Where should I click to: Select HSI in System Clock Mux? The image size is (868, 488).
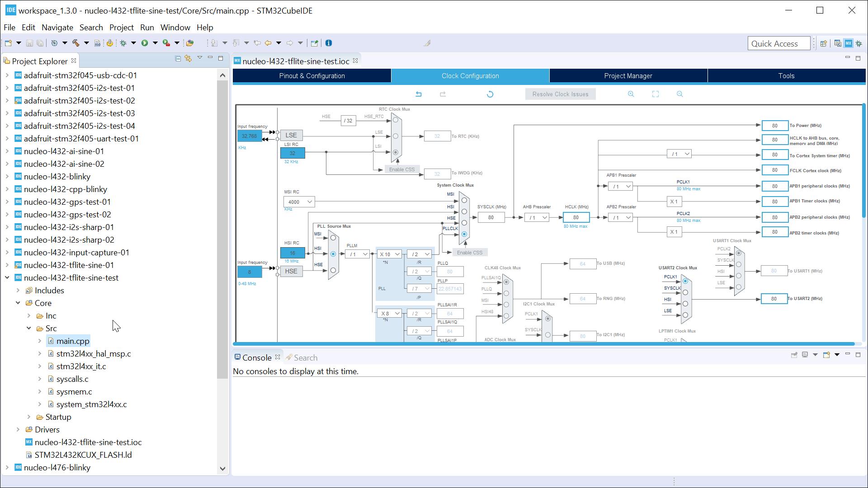(464, 211)
